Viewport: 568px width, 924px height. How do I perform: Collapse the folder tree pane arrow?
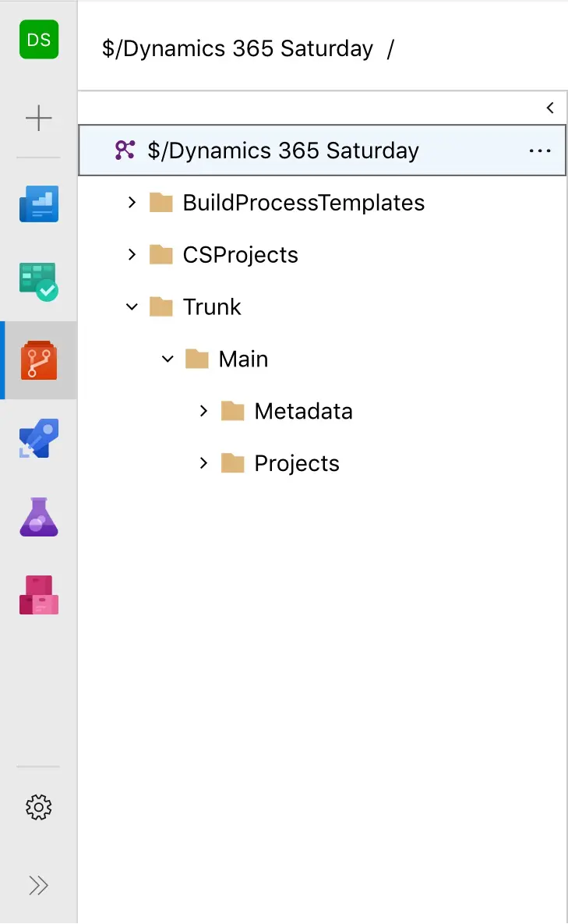point(550,108)
